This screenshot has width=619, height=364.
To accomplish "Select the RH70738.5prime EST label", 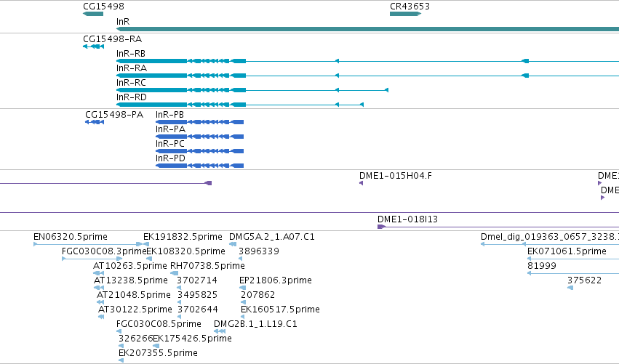I will click(207, 266).
